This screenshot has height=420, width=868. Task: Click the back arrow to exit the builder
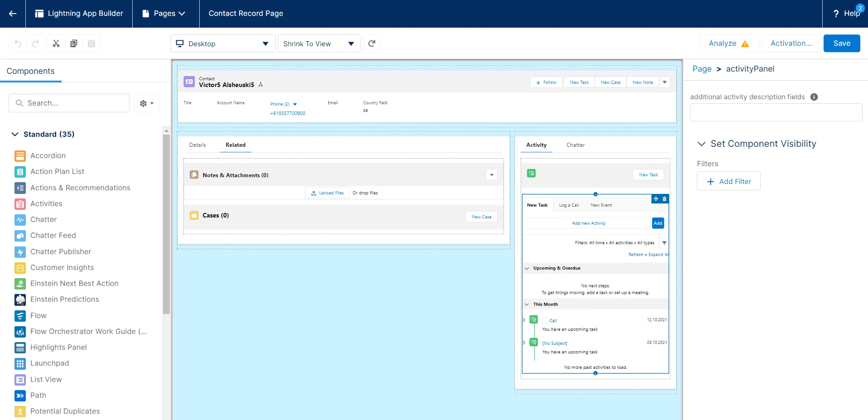coord(12,14)
